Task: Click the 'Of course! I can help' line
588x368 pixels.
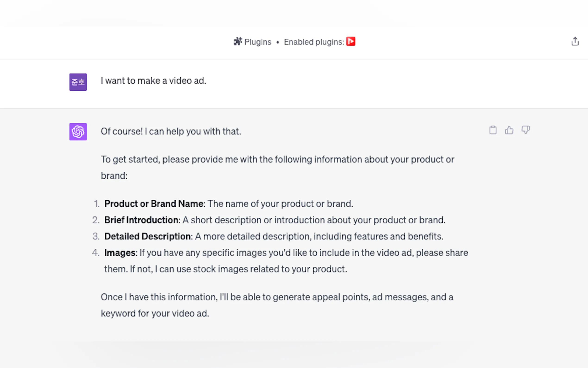Action: (171, 131)
